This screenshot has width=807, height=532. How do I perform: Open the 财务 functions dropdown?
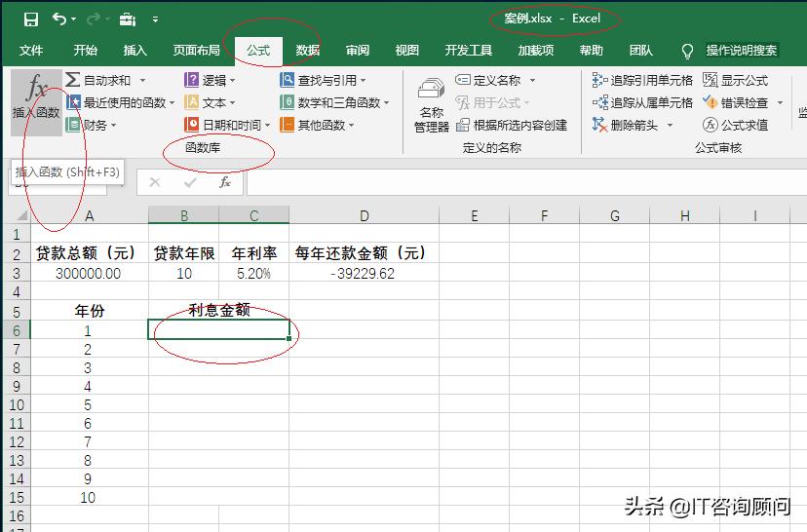pyautogui.click(x=92, y=125)
